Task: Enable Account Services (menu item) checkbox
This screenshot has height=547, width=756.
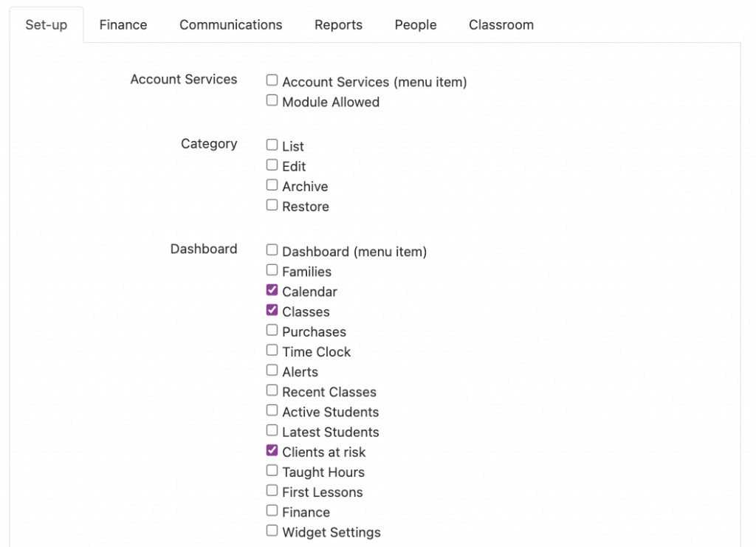Action: click(x=272, y=80)
